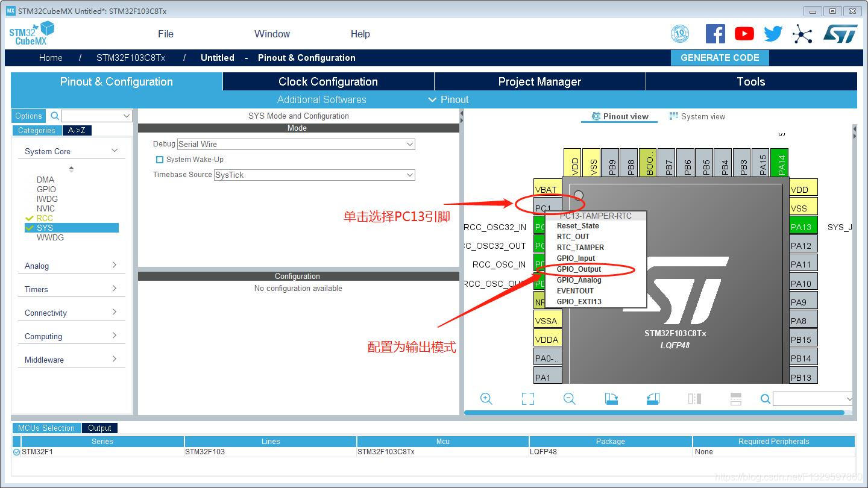Select NVIC in System Core list
868x488 pixels.
(46, 208)
